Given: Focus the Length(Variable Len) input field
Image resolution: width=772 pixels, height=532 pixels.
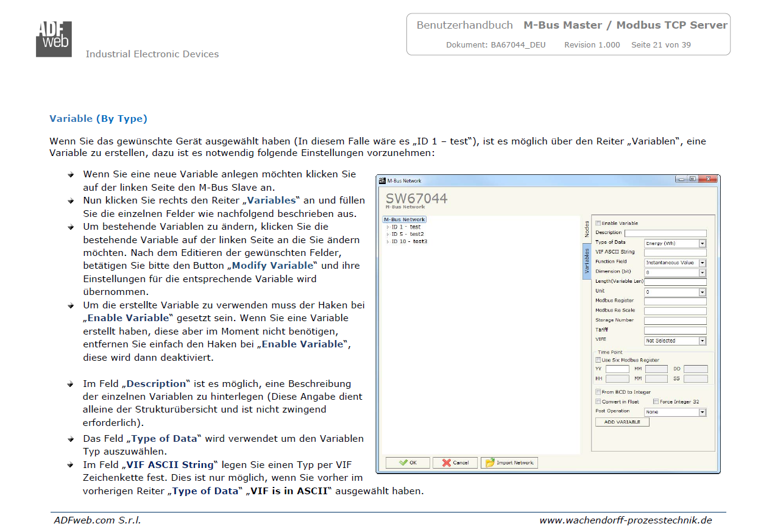Looking at the screenshot, I should click(x=675, y=282).
